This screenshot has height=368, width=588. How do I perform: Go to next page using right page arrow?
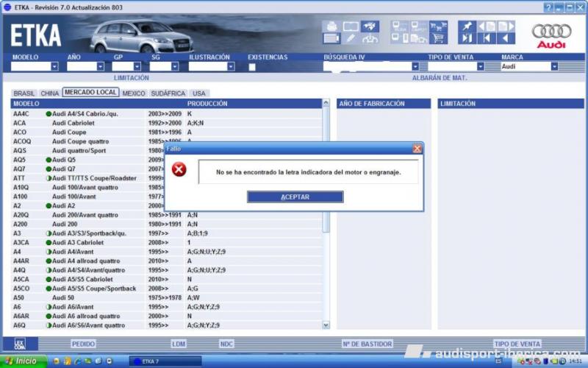pos(506,26)
